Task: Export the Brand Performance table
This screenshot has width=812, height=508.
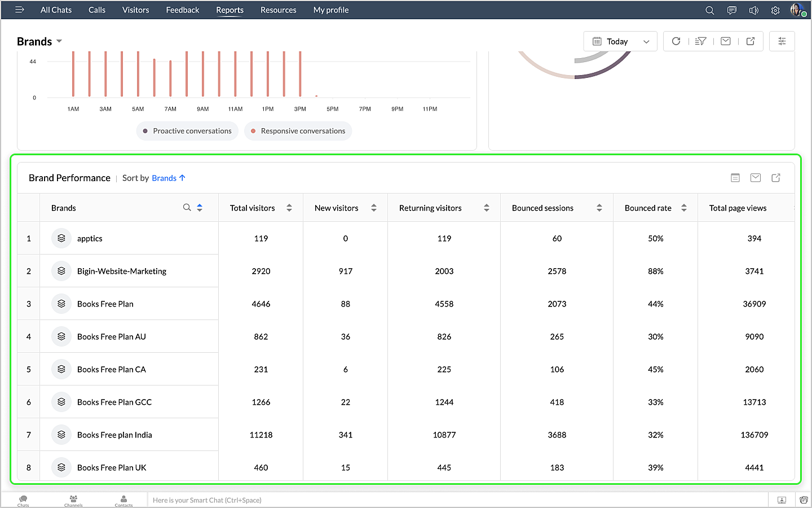Action: point(776,178)
